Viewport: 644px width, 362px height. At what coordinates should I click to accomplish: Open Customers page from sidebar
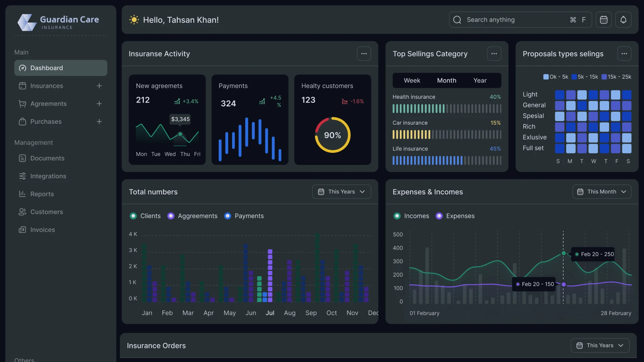tap(47, 212)
